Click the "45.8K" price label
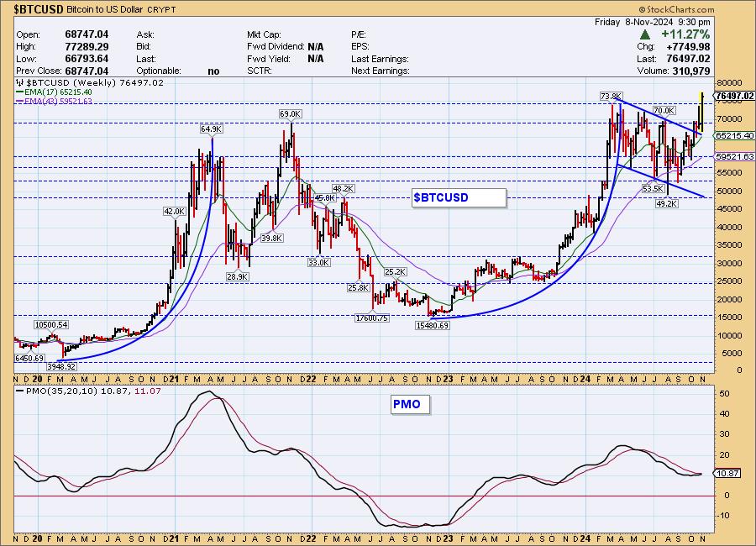The height and width of the screenshot is (546, 756). click(324, 197)
